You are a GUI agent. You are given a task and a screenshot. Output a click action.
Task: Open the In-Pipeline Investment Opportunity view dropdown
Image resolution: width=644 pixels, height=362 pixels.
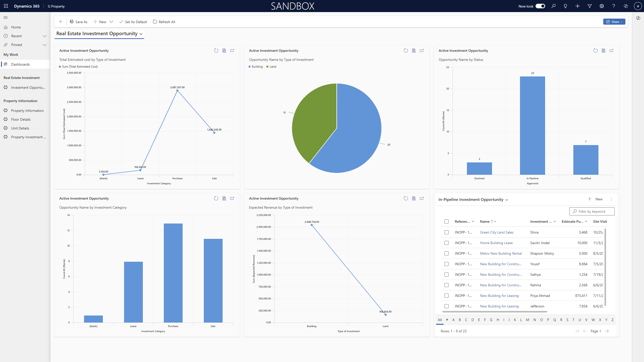[x=507, y=200]
